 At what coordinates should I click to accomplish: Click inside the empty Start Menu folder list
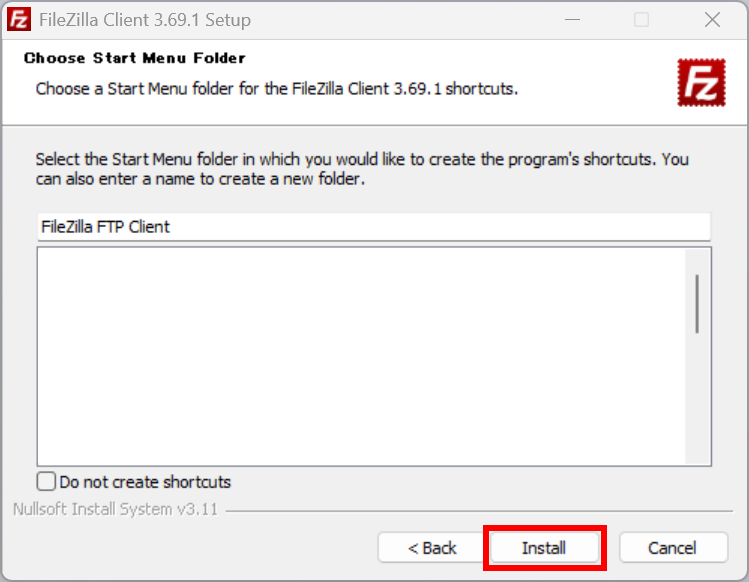pyautogui.click(x=361, y=356)
